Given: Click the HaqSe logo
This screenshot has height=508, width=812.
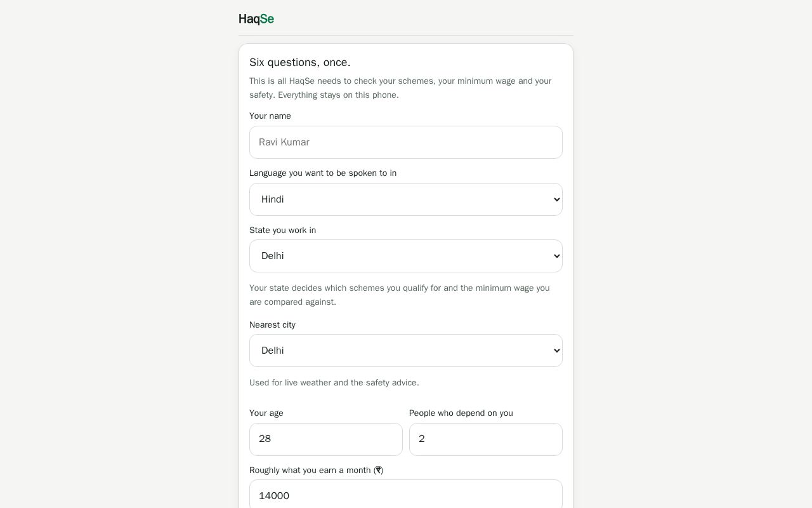Looking at the screenshot, I should (256, 19).
